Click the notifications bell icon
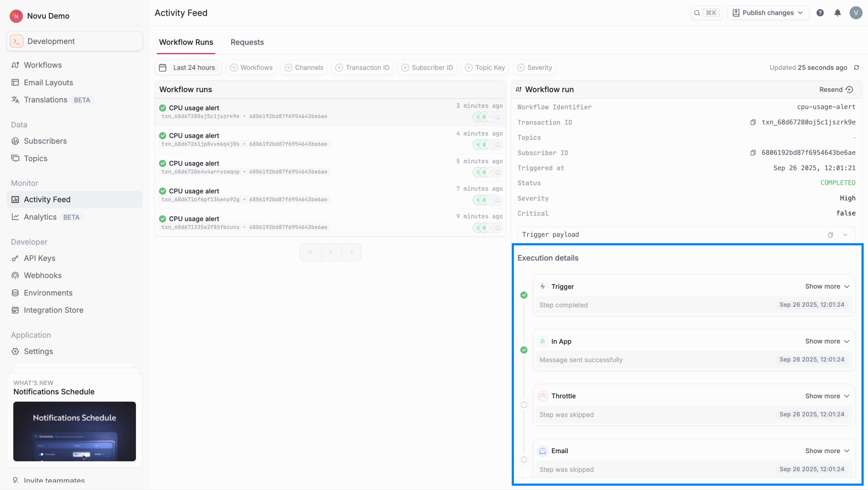The width and height of the screenshot is (868, 490). tap(837, 13)
